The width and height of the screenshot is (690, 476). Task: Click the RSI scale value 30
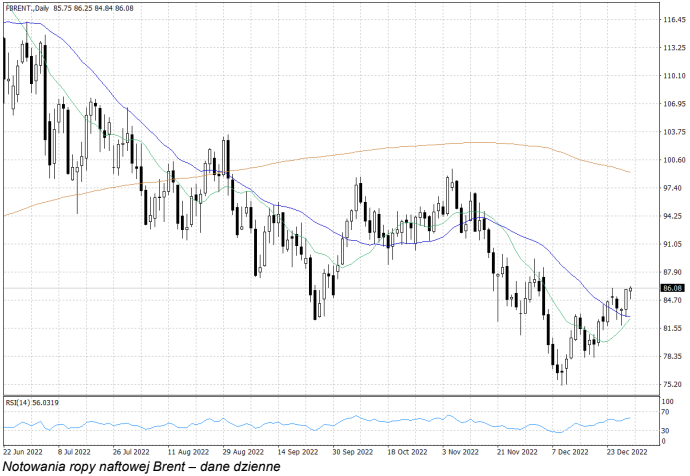point(666,431)
